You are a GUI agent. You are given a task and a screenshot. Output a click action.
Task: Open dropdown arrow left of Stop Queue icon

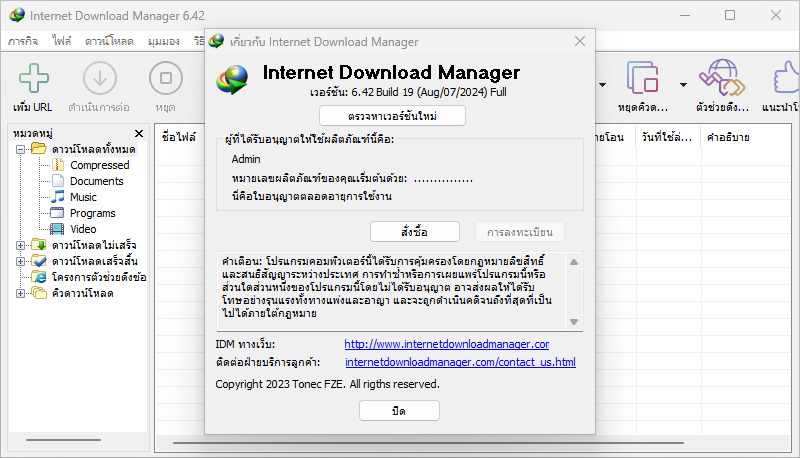(603, 85)
